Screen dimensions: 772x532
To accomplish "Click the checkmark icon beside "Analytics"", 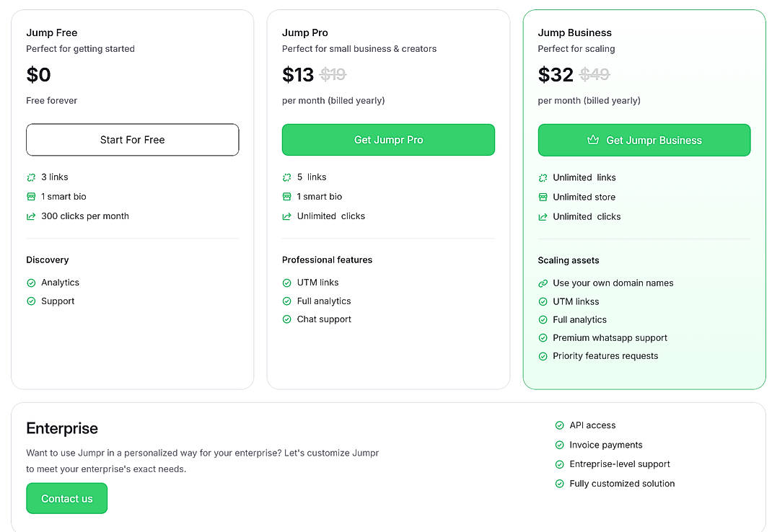I will 30,283.
